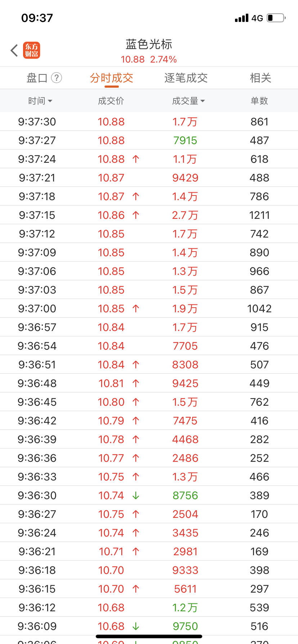Tap the green down arrow at 9:36:30
The image size is (298, 644).
tap(136, 496)
